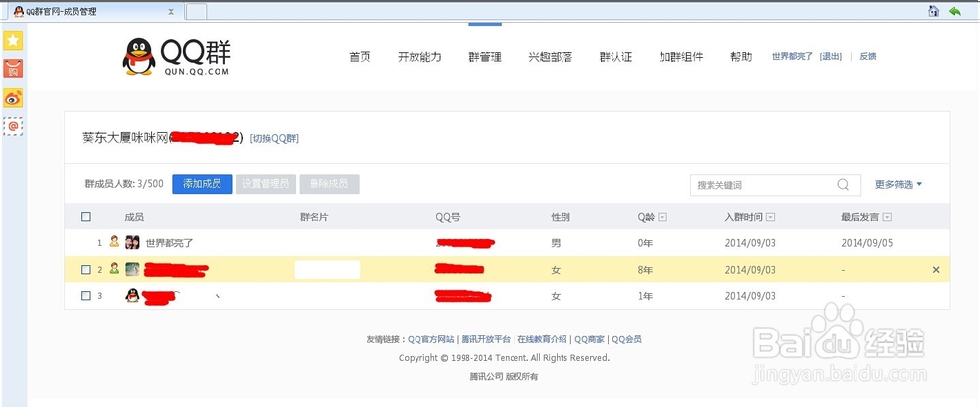The width and height of the screenshot is (980, 407).
Task: Open a new blank browser tab
Action: coord(196,11)
